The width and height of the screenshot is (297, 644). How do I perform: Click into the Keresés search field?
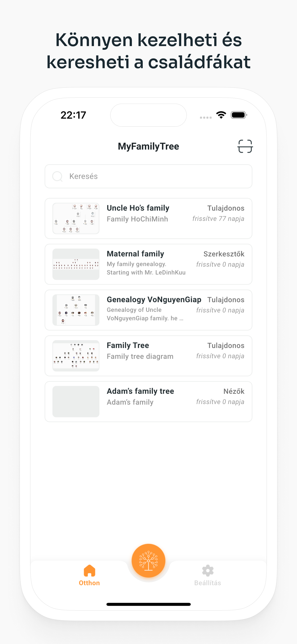[x=155, y=176]
